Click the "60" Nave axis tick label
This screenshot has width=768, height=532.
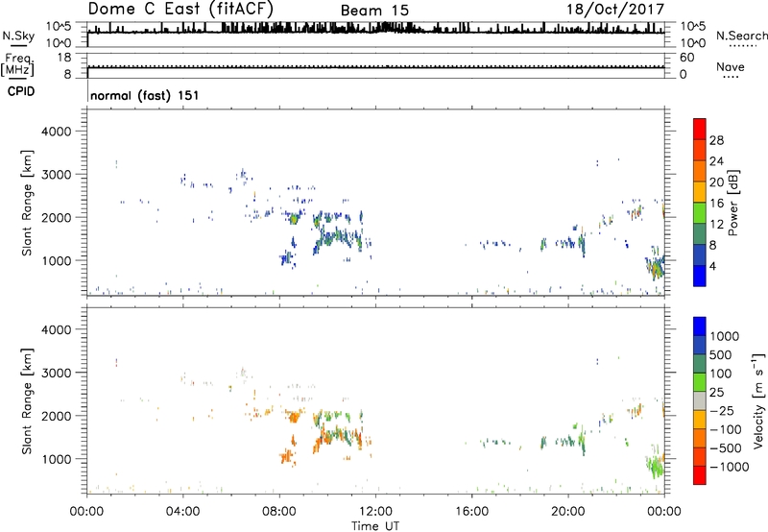(x=686, y=58)
